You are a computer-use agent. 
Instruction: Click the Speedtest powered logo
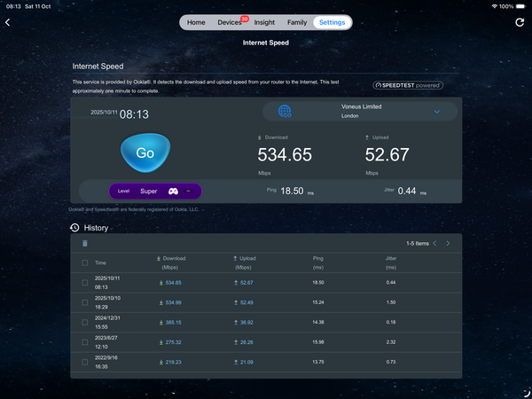[408, 85]
